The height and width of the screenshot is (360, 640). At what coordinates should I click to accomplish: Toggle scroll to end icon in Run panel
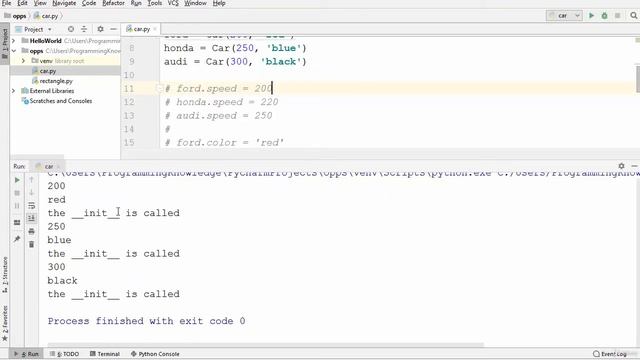coord(31,218)
